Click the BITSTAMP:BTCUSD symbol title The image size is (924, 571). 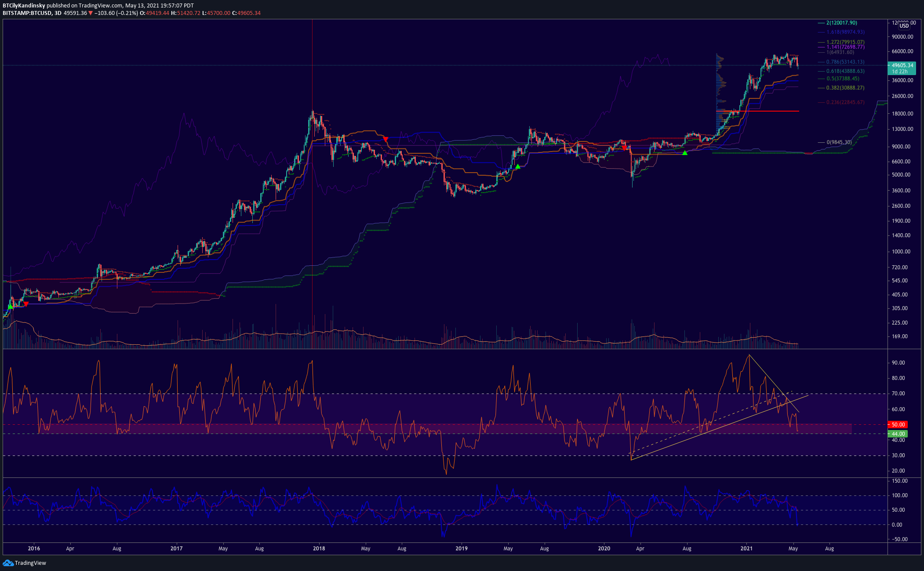(27, 13)
